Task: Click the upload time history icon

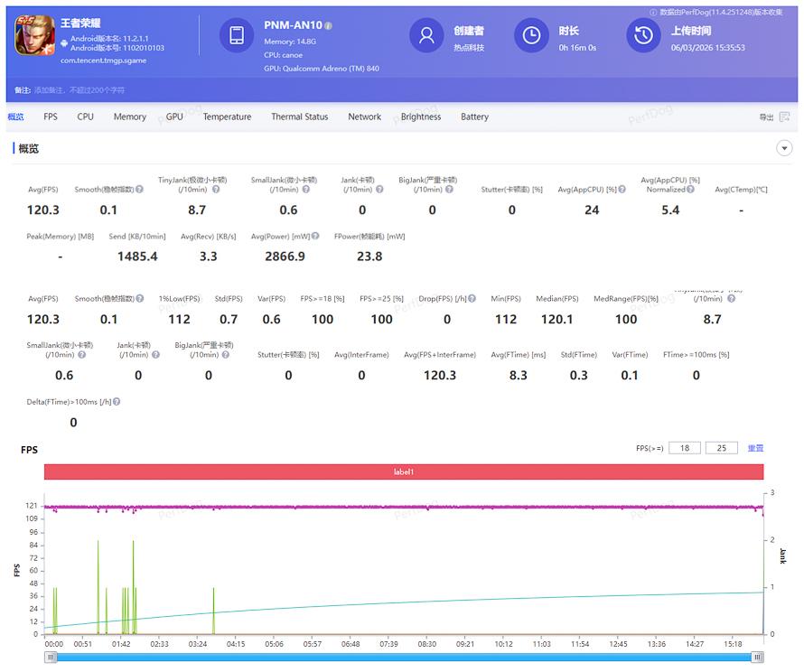Action: [643, 35]
